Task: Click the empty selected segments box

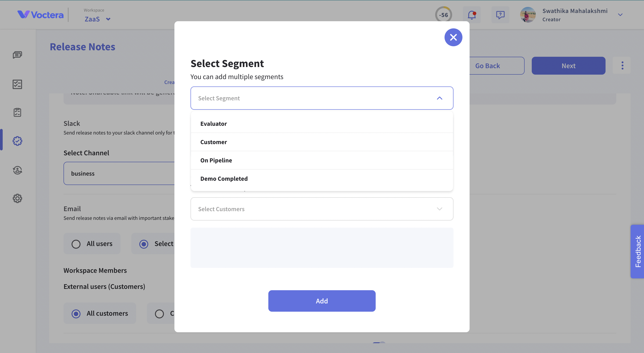Action: (322, 248)
